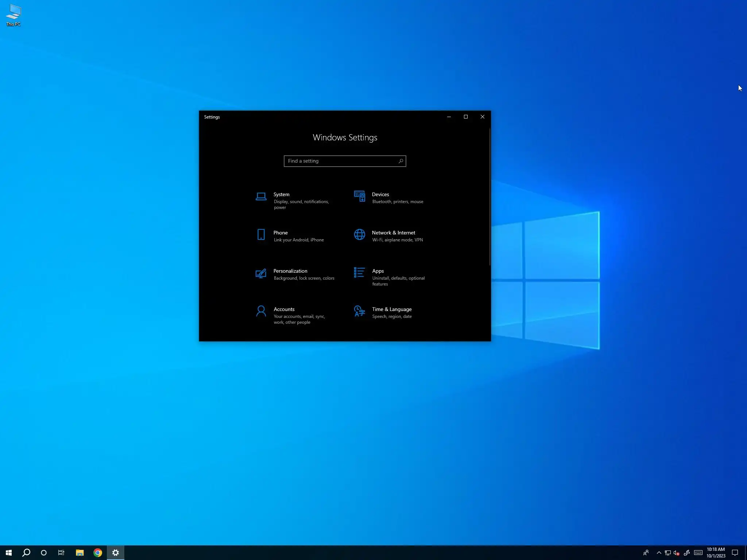Viewport: 747px width, 560px height.
Task: Open Time & Language settings icon
Action: (359, 311)
